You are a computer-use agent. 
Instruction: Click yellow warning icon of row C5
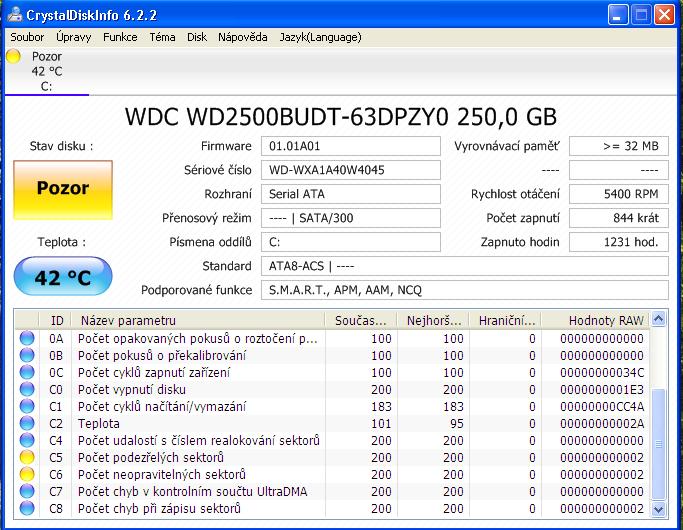[27, 457]
